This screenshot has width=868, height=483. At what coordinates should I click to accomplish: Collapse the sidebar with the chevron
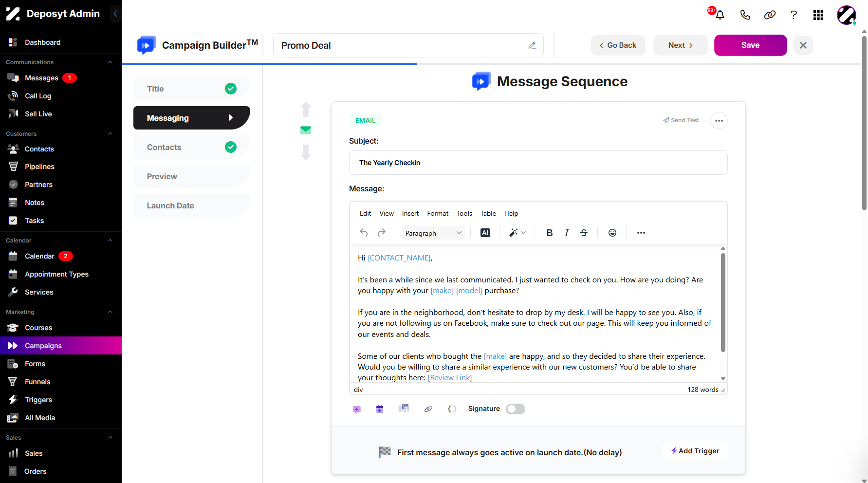pos(115,14)
